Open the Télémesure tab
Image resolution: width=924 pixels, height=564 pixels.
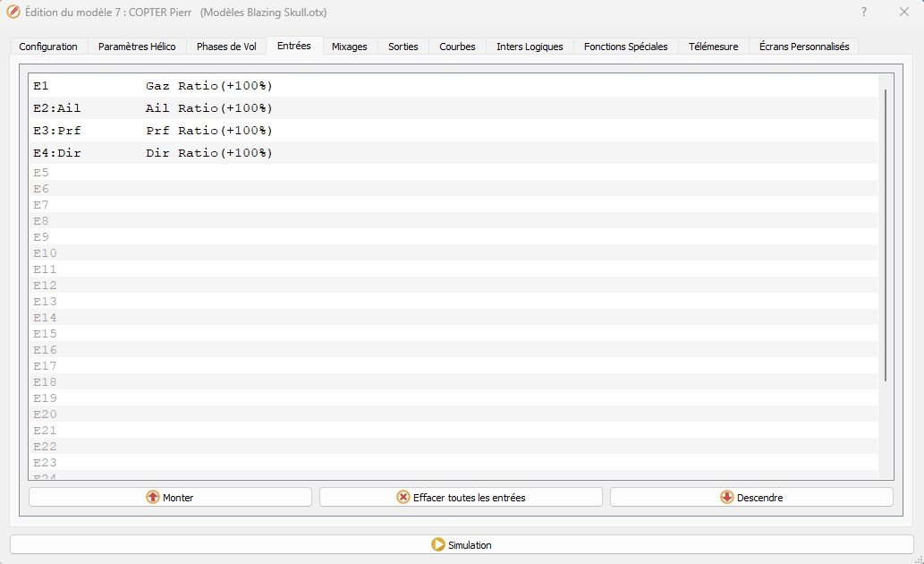coord(713,47)
